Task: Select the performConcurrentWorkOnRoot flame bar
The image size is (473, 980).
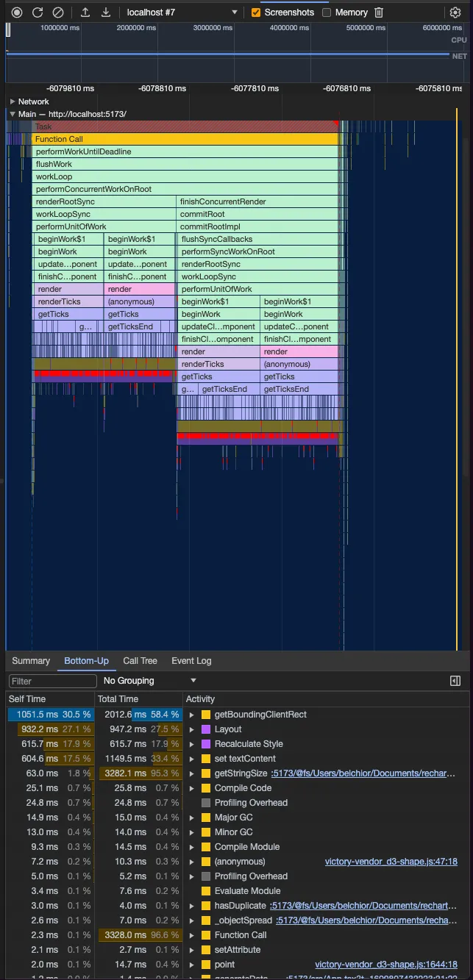Action: (185, 189)
